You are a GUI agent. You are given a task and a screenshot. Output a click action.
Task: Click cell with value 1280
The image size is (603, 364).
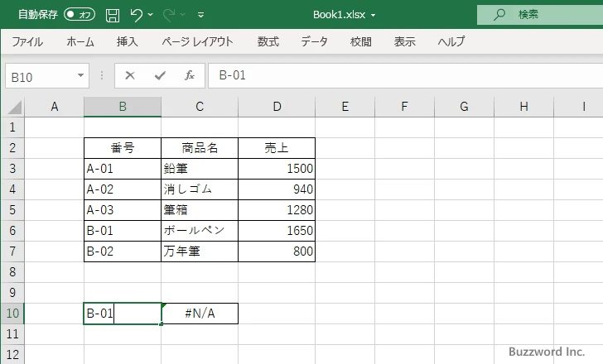277,210
